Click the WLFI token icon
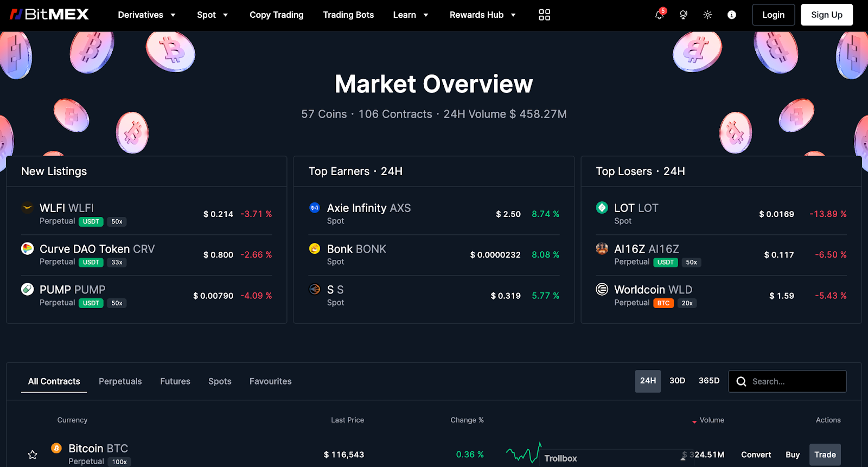 point(27,207)
